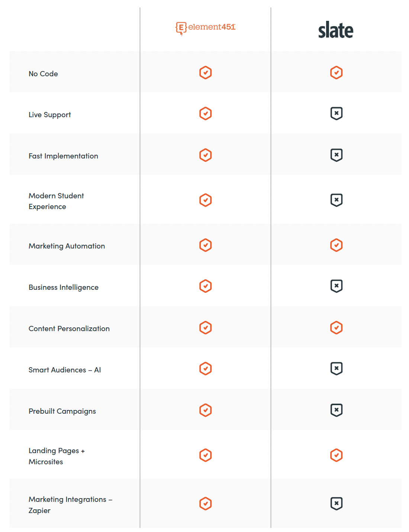The image size is (409, 532).
Task: Click element451's checkmark for Prebuilt Campaigns
Action: pos(206,410)
